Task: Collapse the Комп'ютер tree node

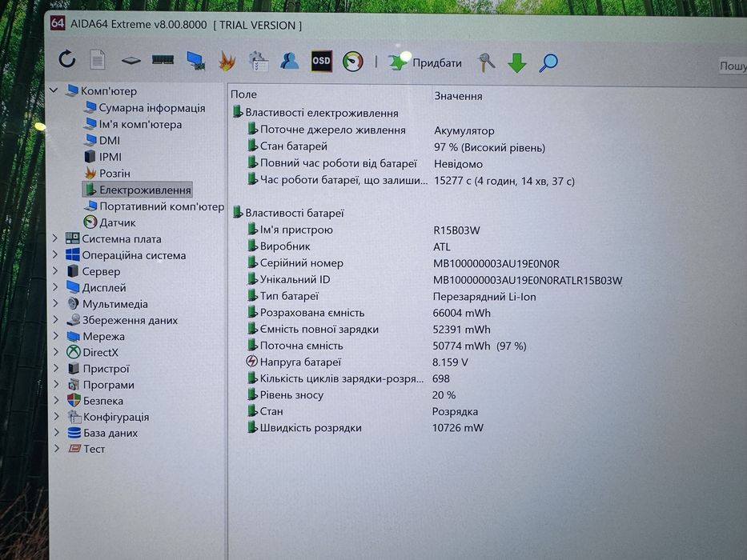Action: pyautogui.click(x=54, y=90)
